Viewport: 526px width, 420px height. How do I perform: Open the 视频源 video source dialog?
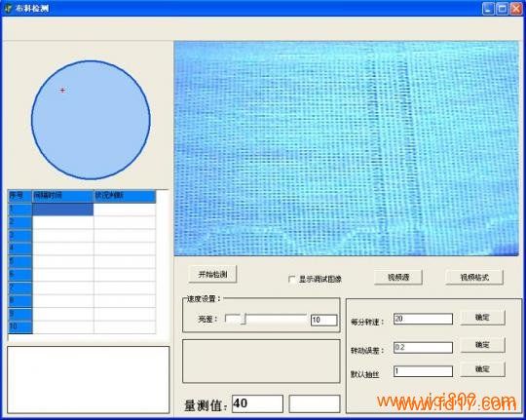pos(398,278)
